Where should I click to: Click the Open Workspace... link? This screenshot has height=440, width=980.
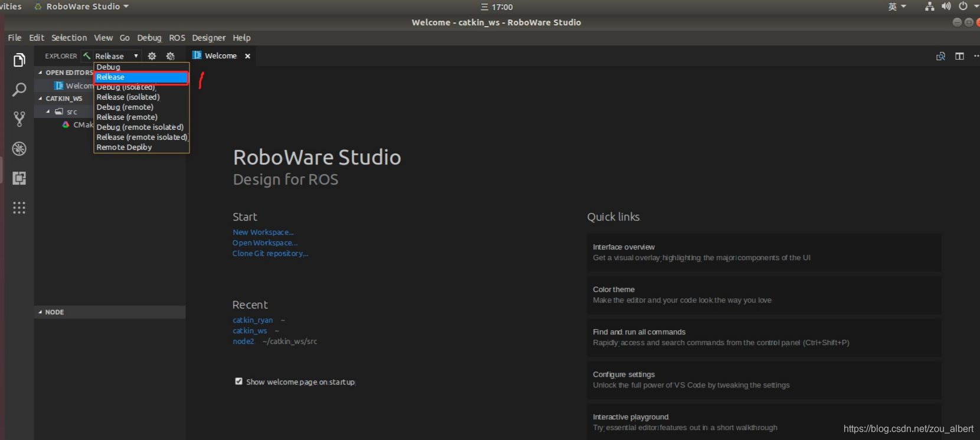(265, 243)
